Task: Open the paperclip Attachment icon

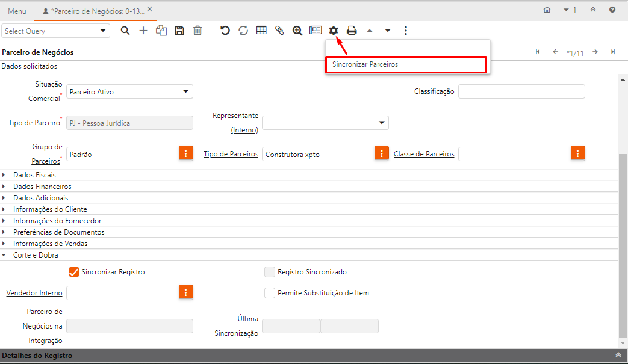Action: [279, 31]
